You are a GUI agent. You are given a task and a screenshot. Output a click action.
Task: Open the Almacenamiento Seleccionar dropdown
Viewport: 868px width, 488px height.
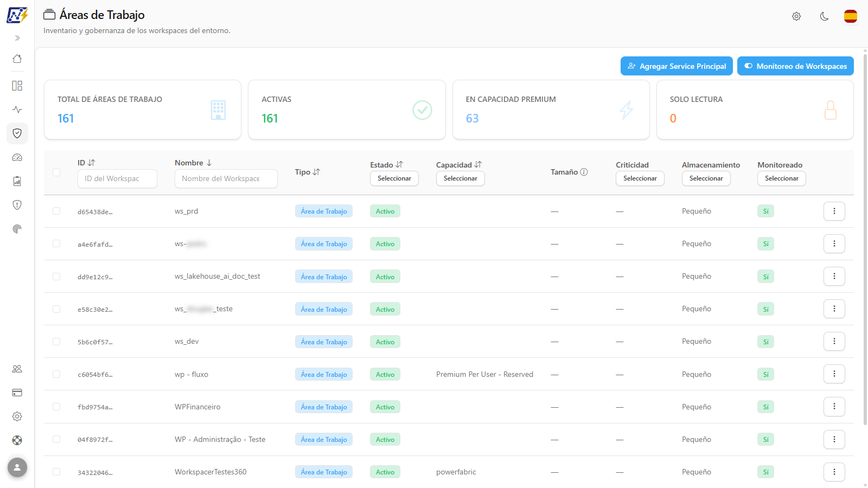pyautogui.click(x=706, y=178)
